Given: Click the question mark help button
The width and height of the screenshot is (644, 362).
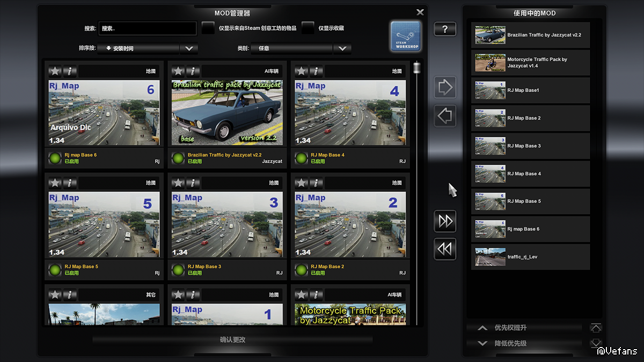Looking at the screenshot, I should 445,29.
